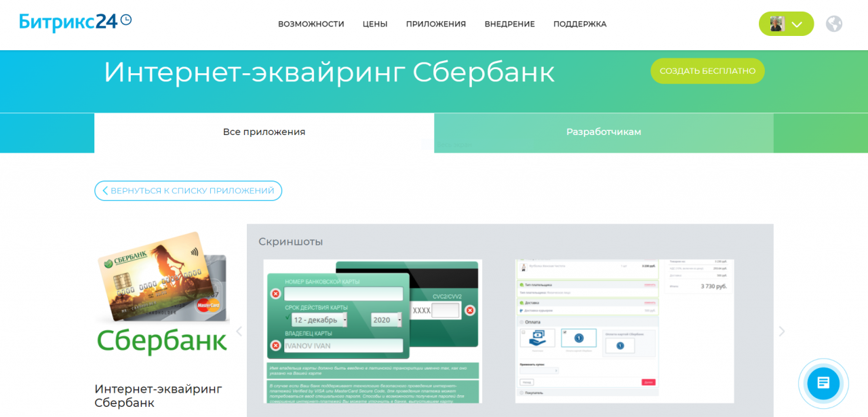
Task: Show previous screenshot with left arrow
Action: [239, 332]
